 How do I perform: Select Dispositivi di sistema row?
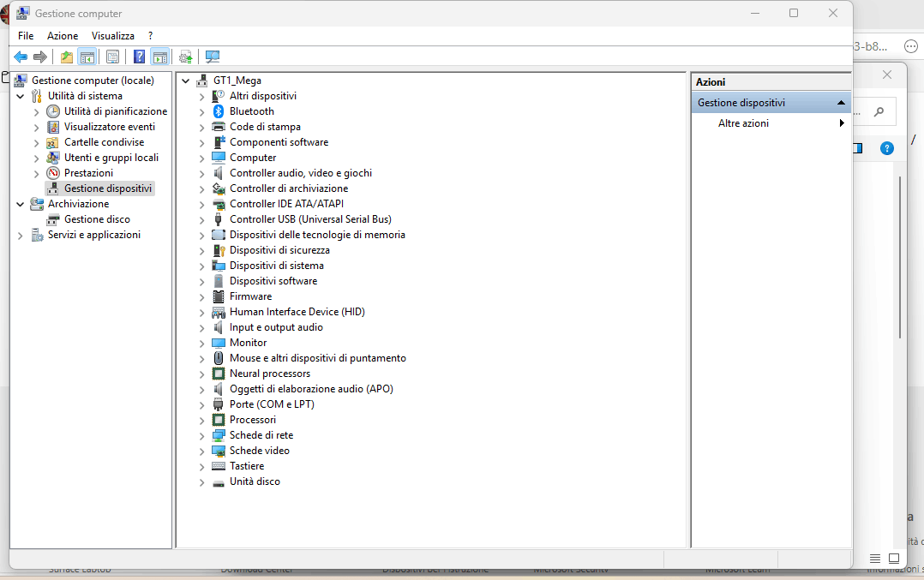(276, 266)
